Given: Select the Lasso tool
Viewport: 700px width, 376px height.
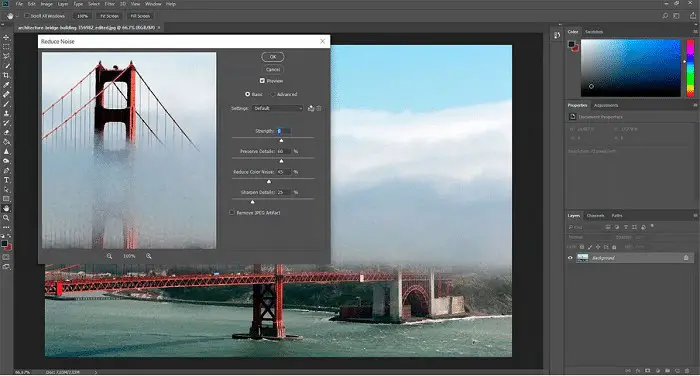Looking at the screenshot, I should click(x=6, y=56).
